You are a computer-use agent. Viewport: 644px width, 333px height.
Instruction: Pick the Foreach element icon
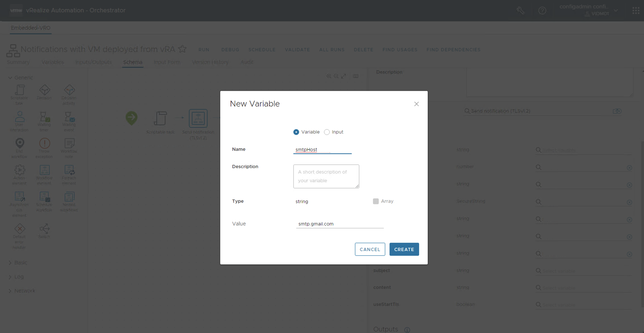[x=69, y=170]
